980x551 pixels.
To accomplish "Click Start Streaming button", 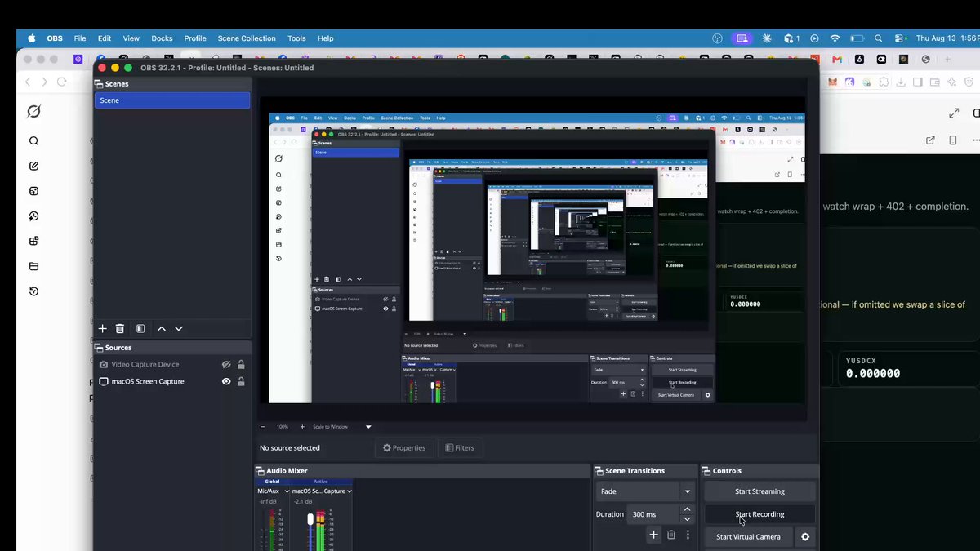I will [x=759, y=491].
